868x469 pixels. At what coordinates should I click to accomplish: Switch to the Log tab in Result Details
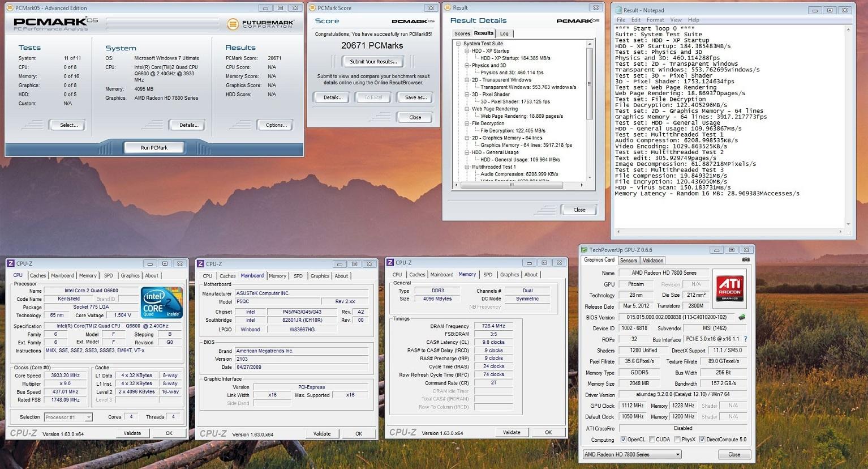point(504,33)
